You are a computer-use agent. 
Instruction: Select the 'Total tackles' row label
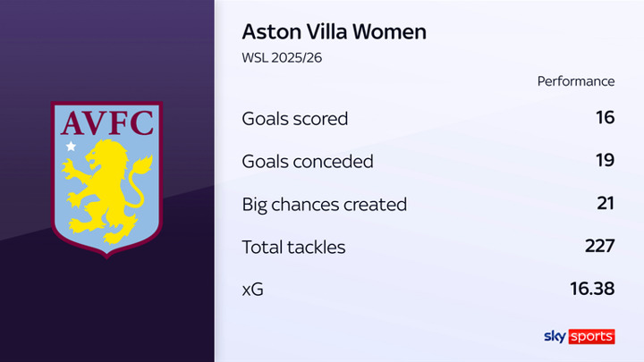point(294,247)
